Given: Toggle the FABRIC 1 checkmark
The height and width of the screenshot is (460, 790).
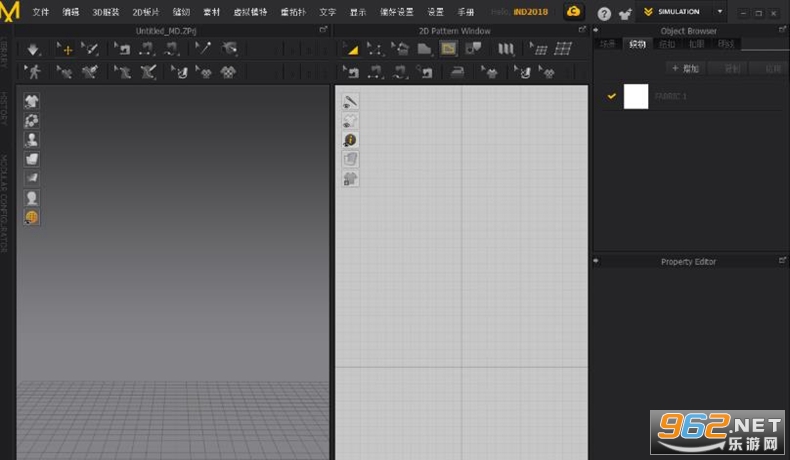Looking at the screenshot, I should coord(611,96).
